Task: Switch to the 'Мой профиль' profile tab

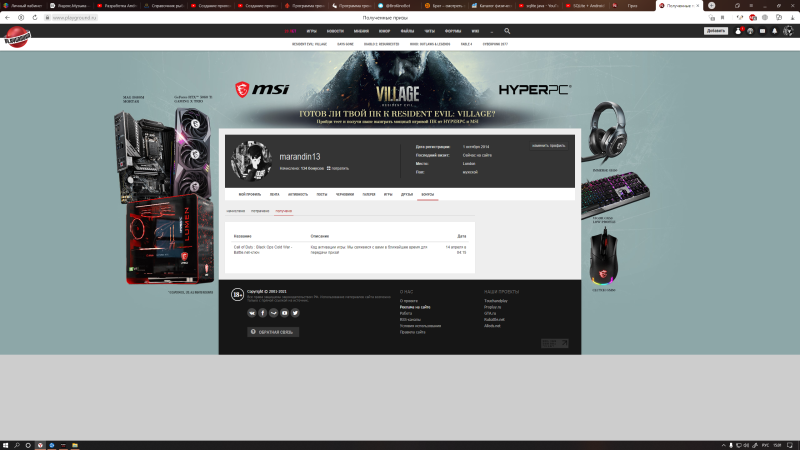Action: (249, 194)
